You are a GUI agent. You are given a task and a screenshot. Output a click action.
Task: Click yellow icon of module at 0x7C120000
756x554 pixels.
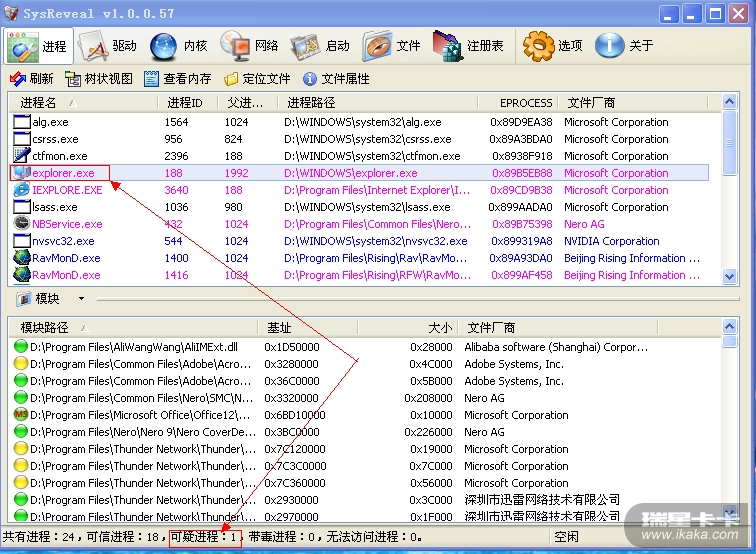21,448
